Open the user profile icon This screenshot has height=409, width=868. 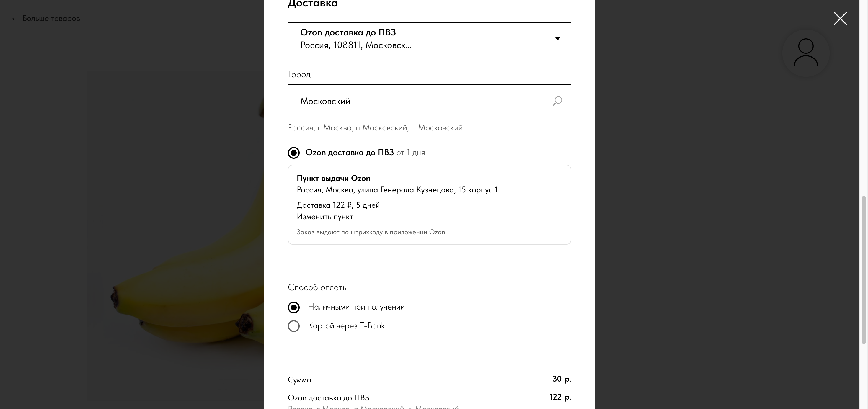pos(806,53)
